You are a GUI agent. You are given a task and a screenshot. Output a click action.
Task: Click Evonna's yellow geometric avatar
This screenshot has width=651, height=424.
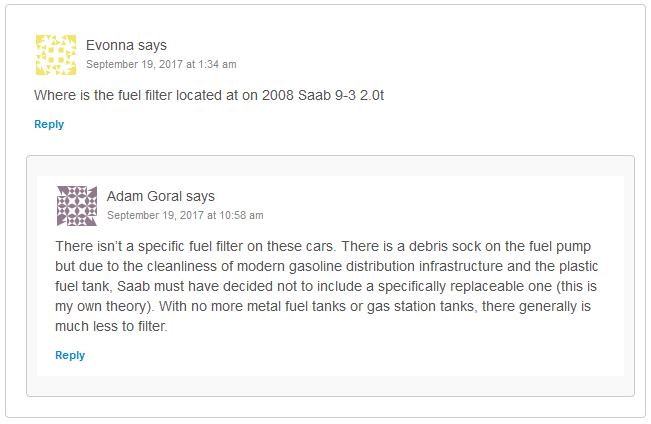click(56, 55)
